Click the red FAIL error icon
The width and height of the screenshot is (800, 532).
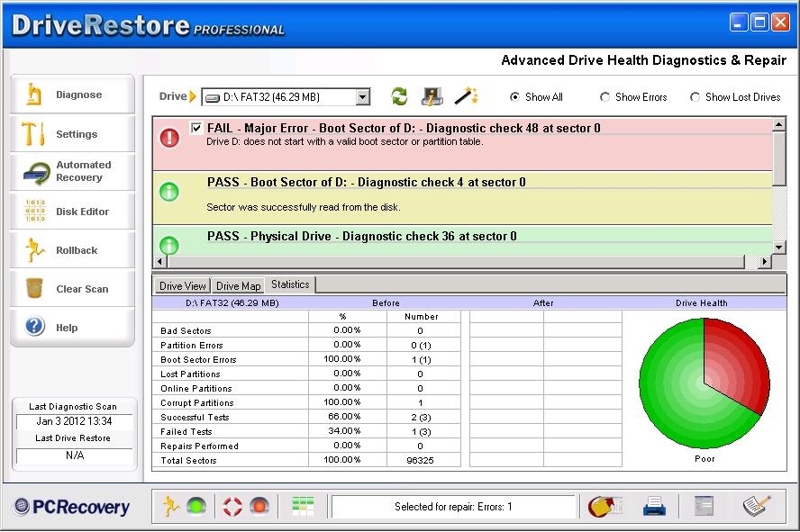click(169, 137)
